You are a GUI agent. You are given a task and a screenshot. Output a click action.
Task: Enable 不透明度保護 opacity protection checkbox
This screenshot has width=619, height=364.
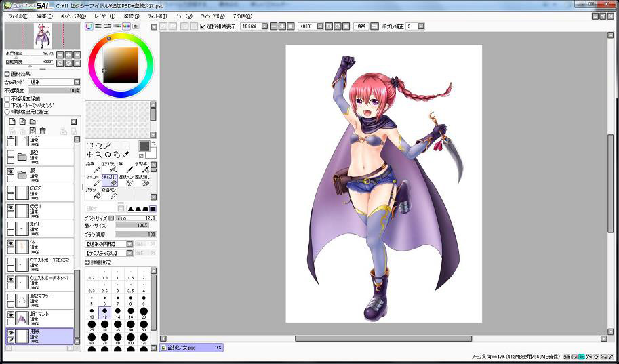(x=7, y=98)
